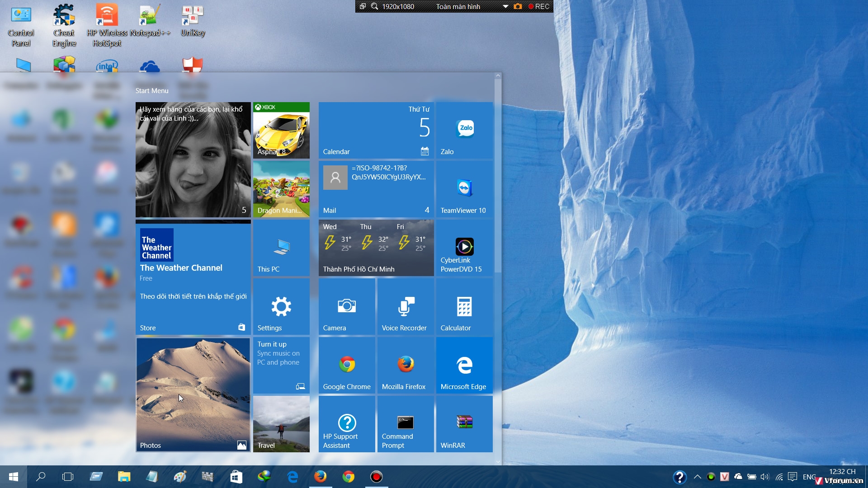Open Settings gear tile
Viewport: 868px width, 488px height.
281,306
